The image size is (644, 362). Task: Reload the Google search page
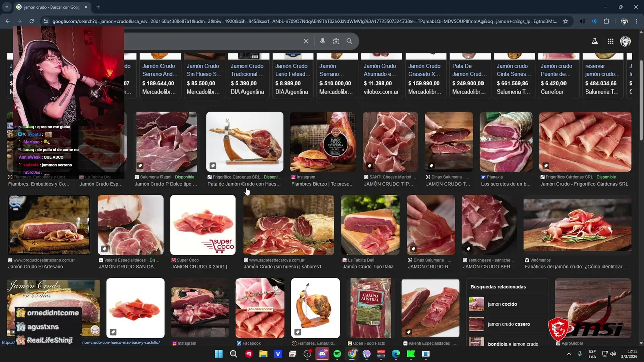click(x=31, y=21)
